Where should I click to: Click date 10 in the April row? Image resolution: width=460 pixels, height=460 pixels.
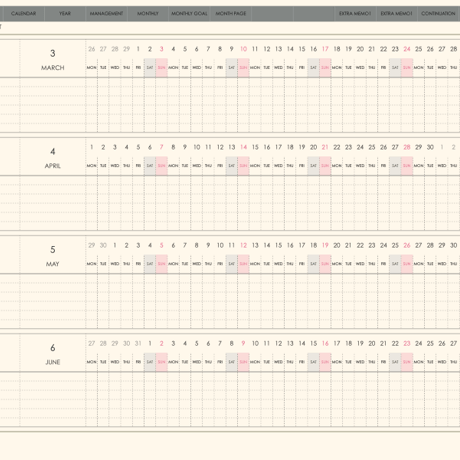point(197,147)
